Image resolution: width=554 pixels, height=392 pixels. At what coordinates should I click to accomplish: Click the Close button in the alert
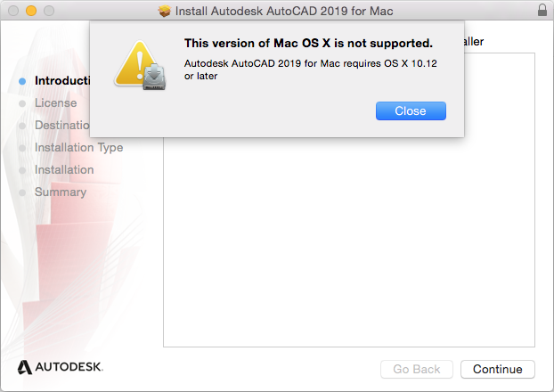411,111
